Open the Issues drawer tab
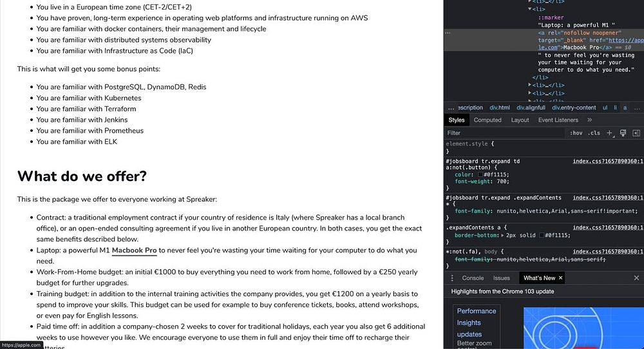The width and height of the screenshot is (644, 349). [x=502, y=278]
